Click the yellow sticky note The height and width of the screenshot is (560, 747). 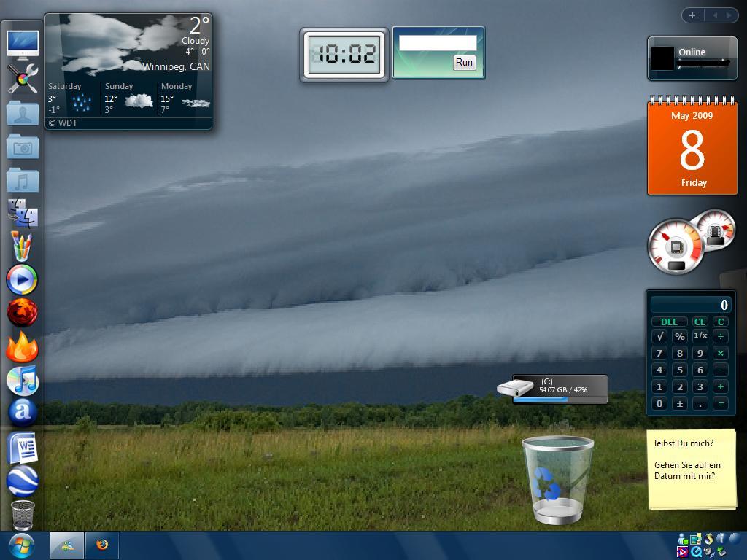click(x=692, y=470)
